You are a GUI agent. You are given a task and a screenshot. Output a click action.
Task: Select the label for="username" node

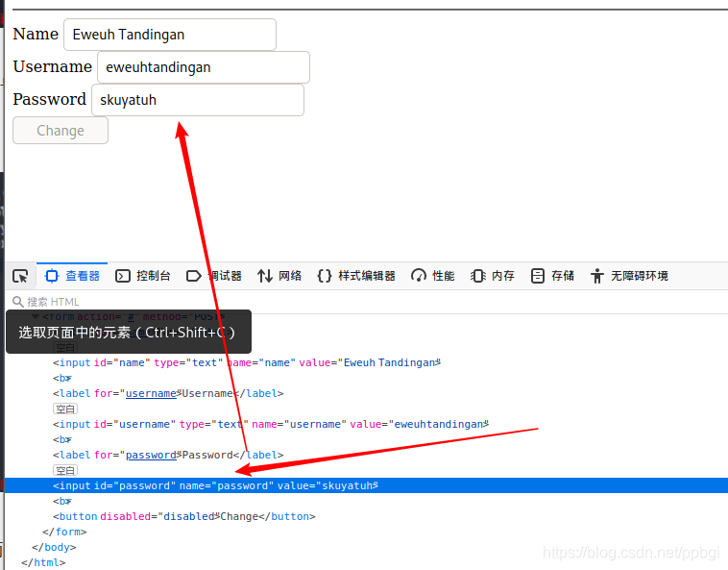168,393
